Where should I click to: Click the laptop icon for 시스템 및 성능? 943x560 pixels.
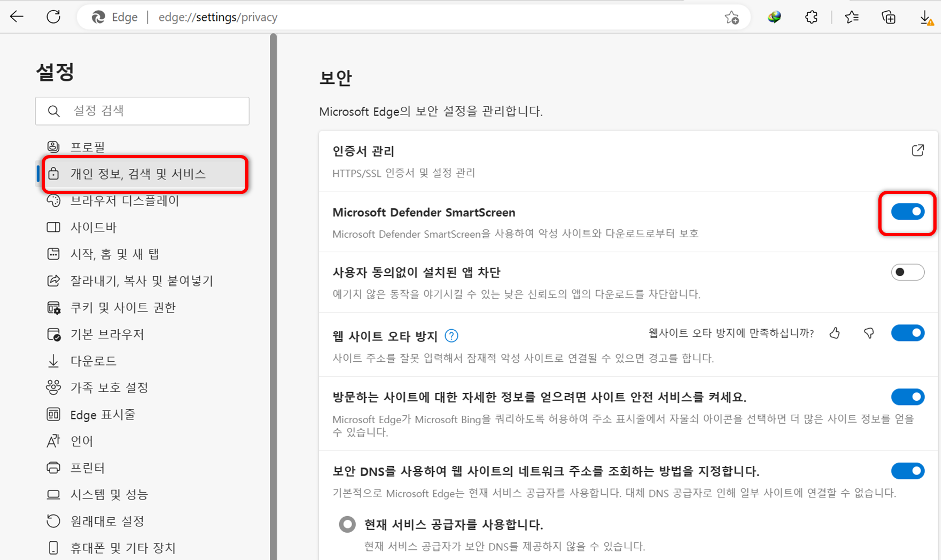click(53, 494)
